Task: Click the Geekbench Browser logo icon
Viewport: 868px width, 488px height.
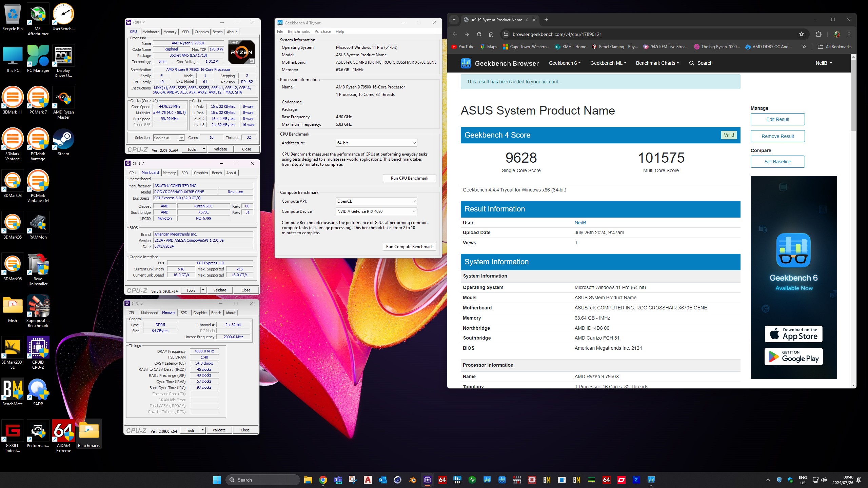Action: [466, 63]
